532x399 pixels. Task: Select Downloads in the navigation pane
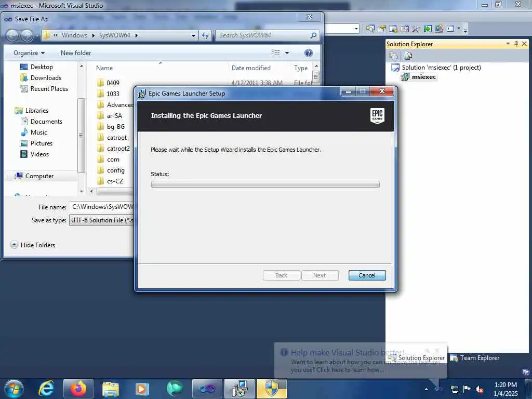click(41, 78)
